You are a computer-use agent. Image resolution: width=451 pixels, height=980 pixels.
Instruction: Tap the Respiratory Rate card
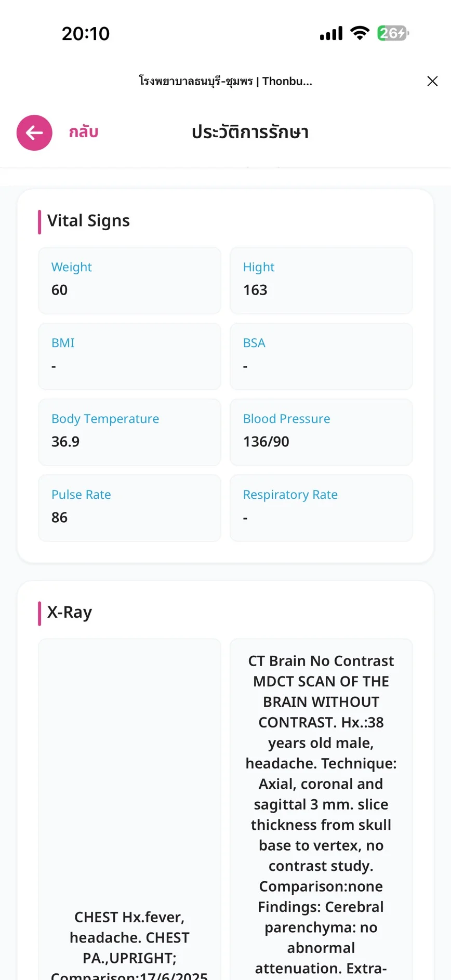[x=321, y=508]
